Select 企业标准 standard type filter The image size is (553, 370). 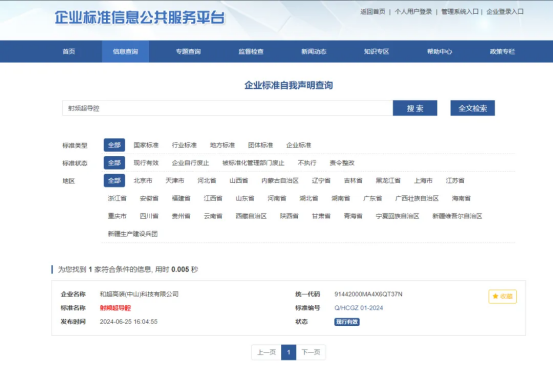299,145
